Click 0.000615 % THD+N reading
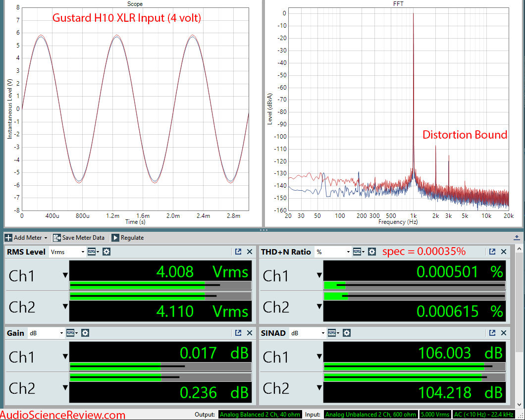Screen dimensions: 525x420 click(x=460, y=311)
